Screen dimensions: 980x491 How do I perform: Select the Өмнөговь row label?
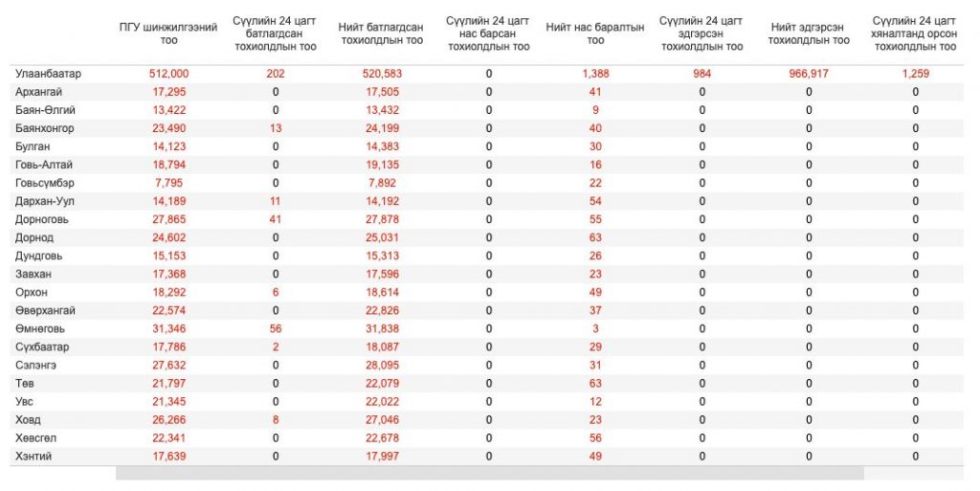coord(40,328)
